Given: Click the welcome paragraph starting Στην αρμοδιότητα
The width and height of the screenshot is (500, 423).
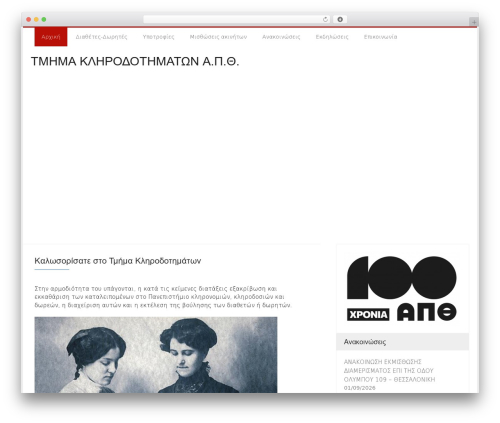Looking at the screenshot, I should point(163,297).
